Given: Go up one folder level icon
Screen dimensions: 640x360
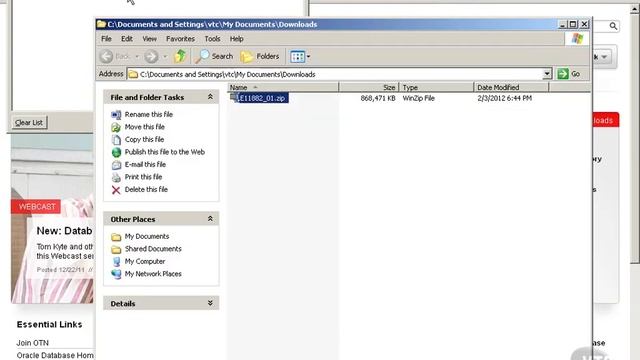Looking at the screenshot, I should (180, 56).
